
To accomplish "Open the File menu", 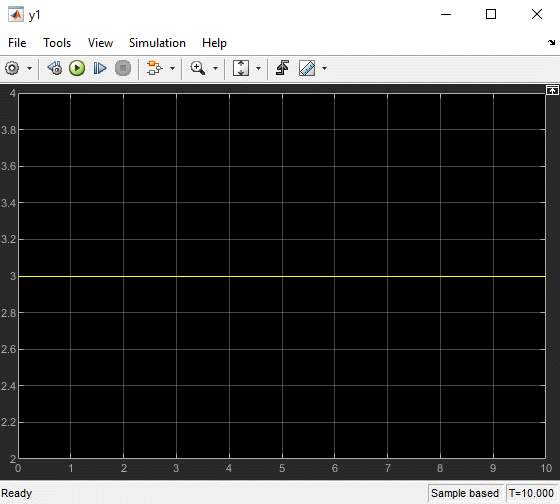I will point(17,43).
